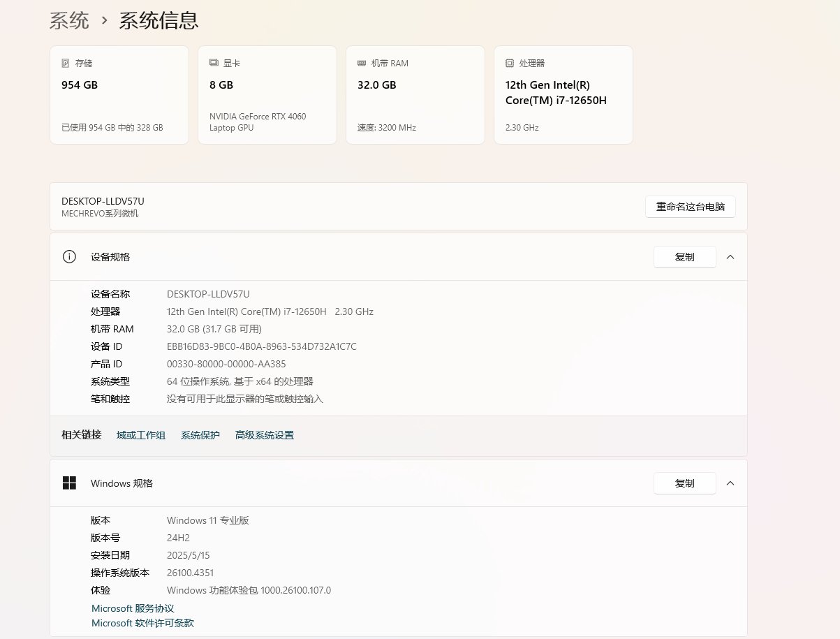Select the device ID value EBB16D83-9BC0-4B0A-8963-534D732A1C7C
The height and width of the screenshot is (639, 840).
(x=262, y=346)
